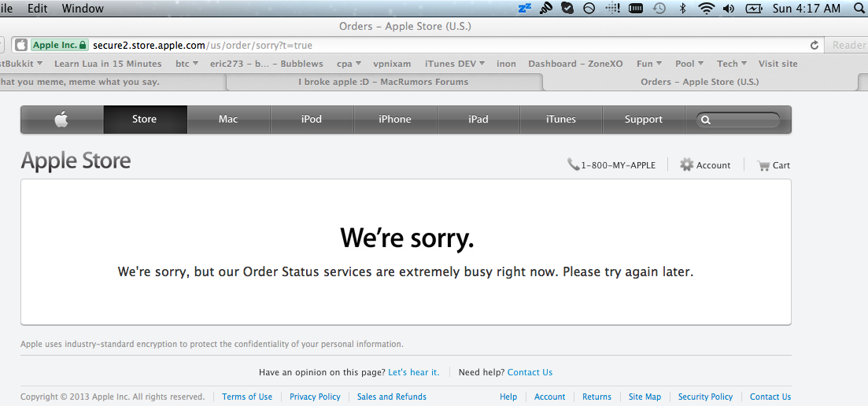This screenshot has width=868, height=406.
Task: Click the footer Returns link
Action: 597,397
